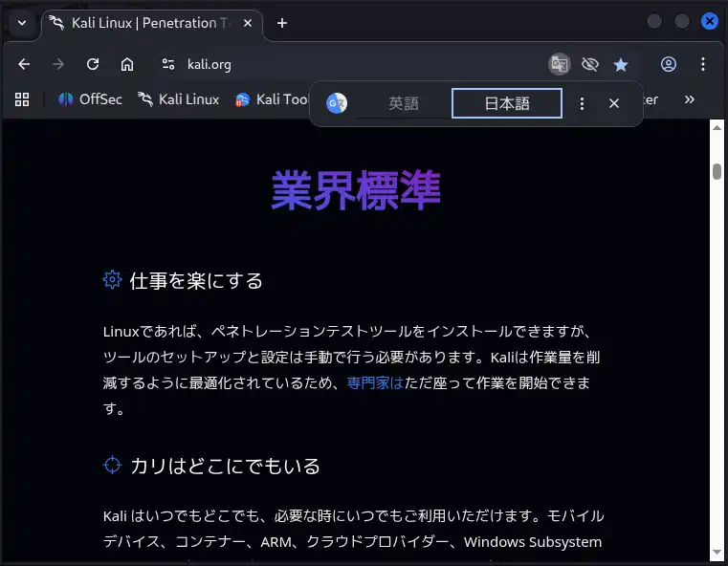728x566 pixels.
Task: View site information for kali.org
Action: coord(168,64)
